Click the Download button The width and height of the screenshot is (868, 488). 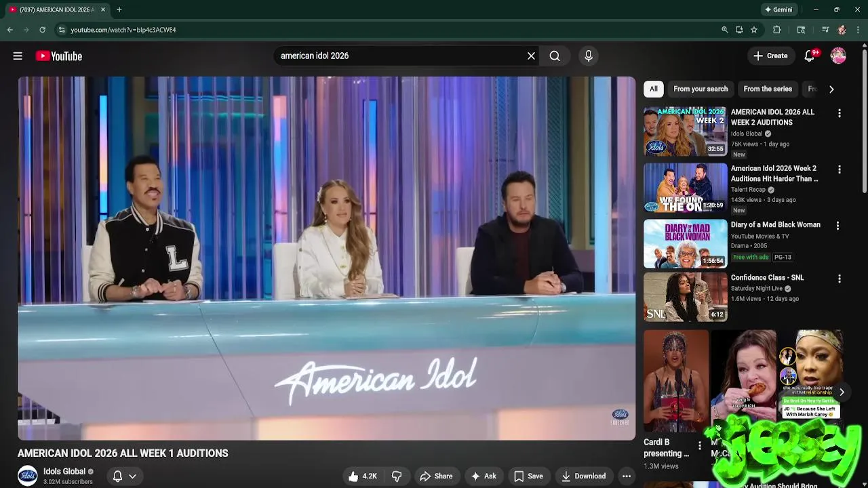tap(583, 476)
